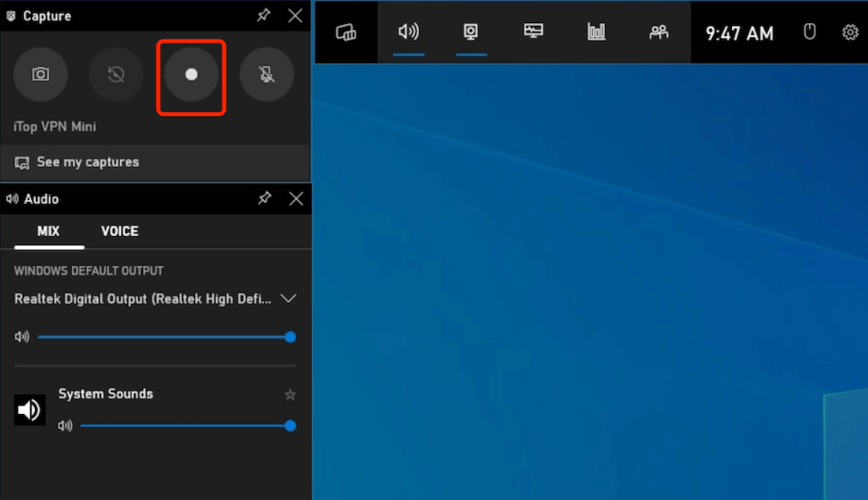Favorite System Sounds with the star
This screenshot has width=868, height=500.
tap(290, 395)
